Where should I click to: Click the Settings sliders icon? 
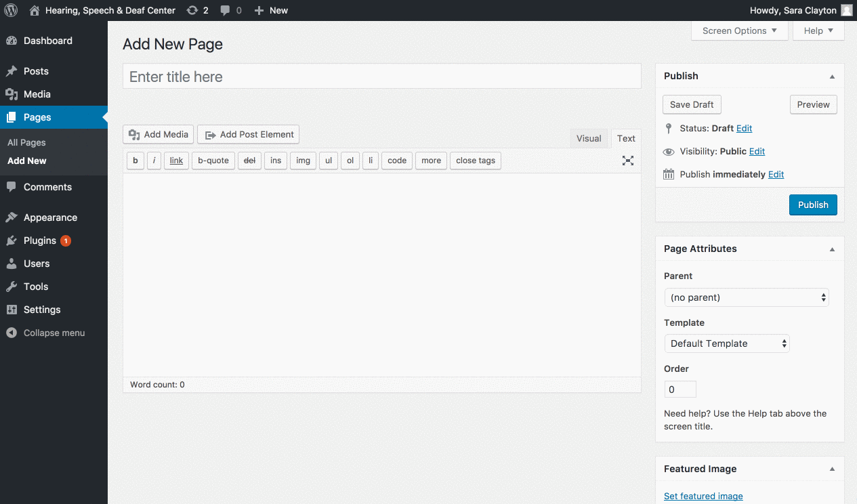point(12,310)
